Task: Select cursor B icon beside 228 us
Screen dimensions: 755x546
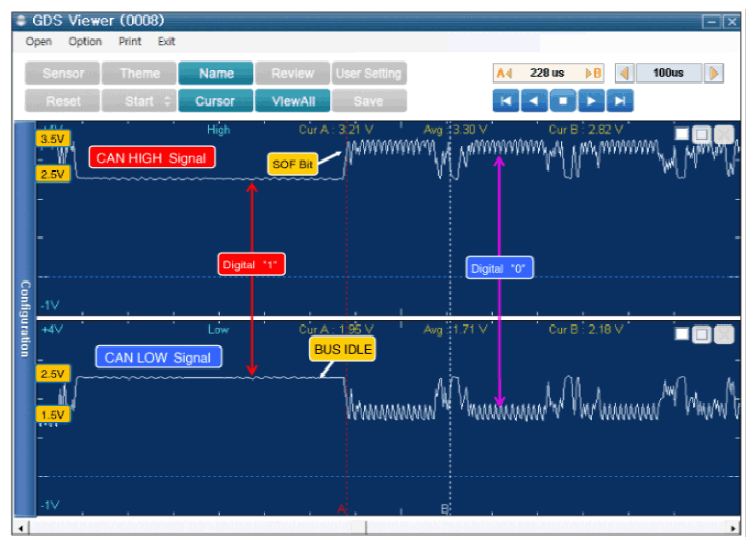Action: point(593,73)
